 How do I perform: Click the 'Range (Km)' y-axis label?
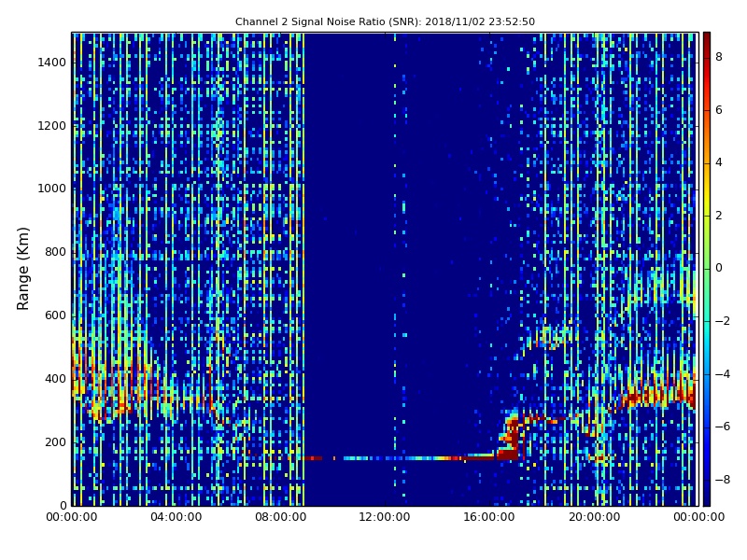coord(22,269)
